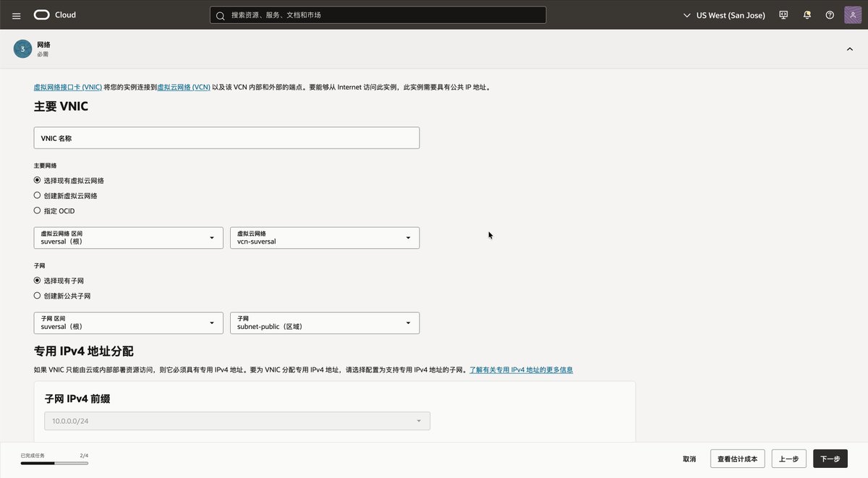Focus the top search bar field
This screenshot has height=478, width=868.
378,15
